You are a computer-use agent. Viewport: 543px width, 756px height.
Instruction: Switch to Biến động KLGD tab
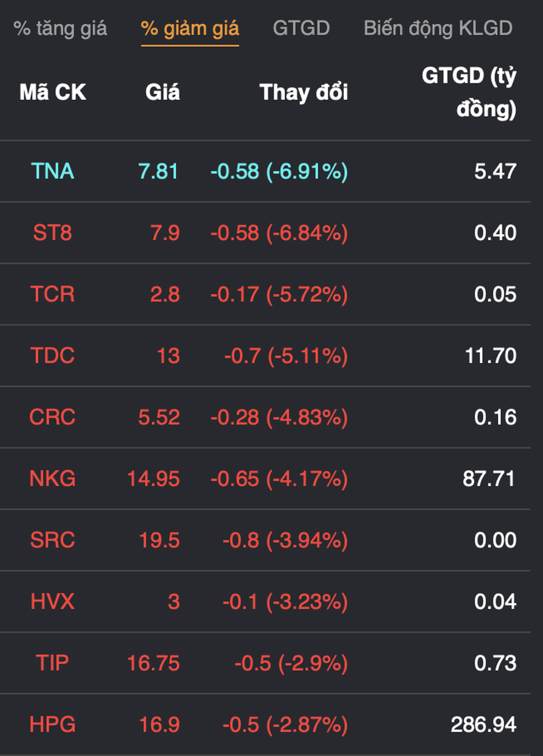(438, 28)
